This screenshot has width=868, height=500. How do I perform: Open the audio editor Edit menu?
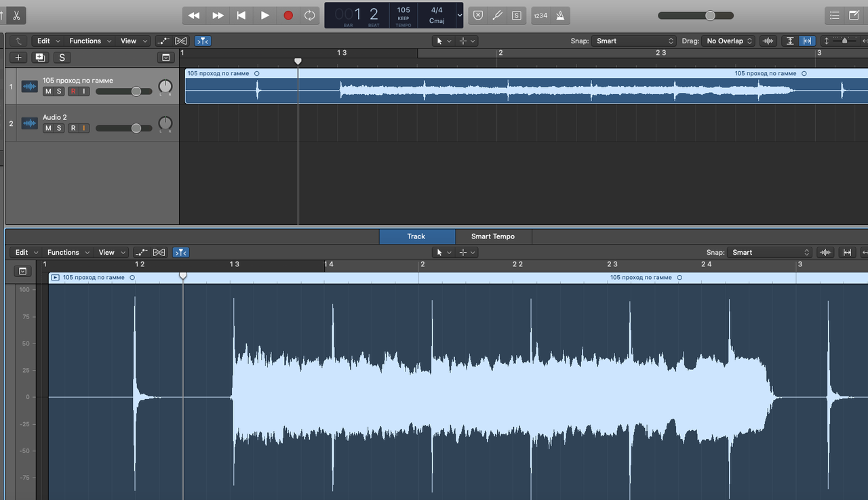[26, 252]
